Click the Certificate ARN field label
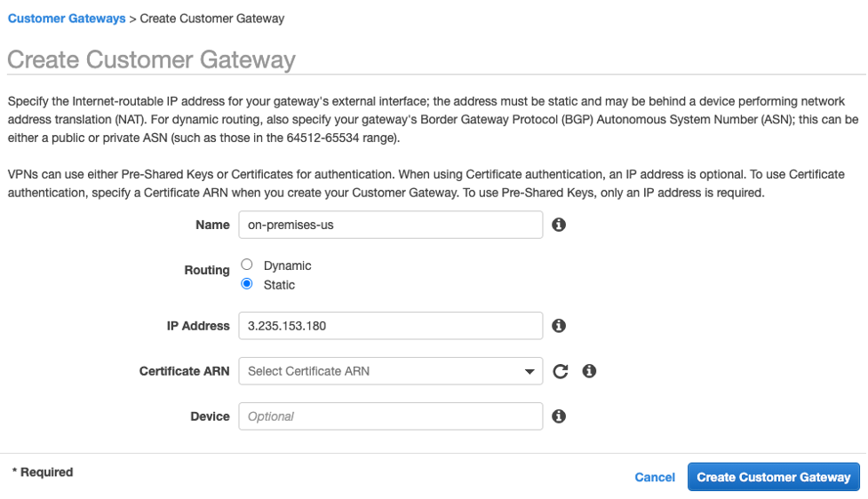The height and width of the screenshot is (499, 868). [184, 371]
